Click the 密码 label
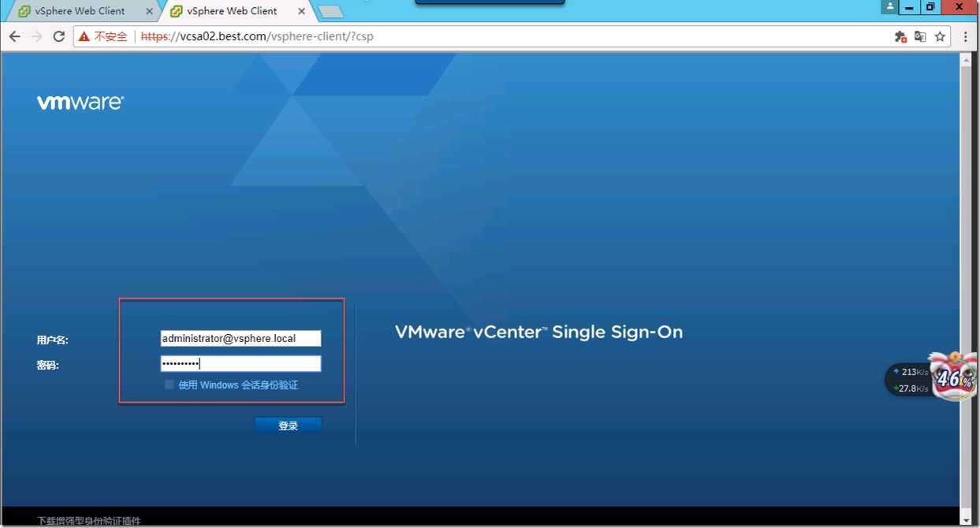This screenshot has width=980, height=528. pyautogui.click(x=47, y=366)
